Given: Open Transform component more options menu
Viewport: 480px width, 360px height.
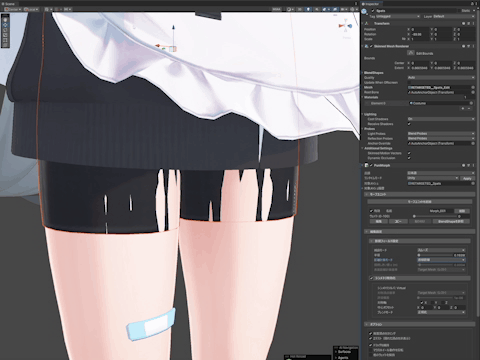Looking at the screenshot, I should [473, 23].
